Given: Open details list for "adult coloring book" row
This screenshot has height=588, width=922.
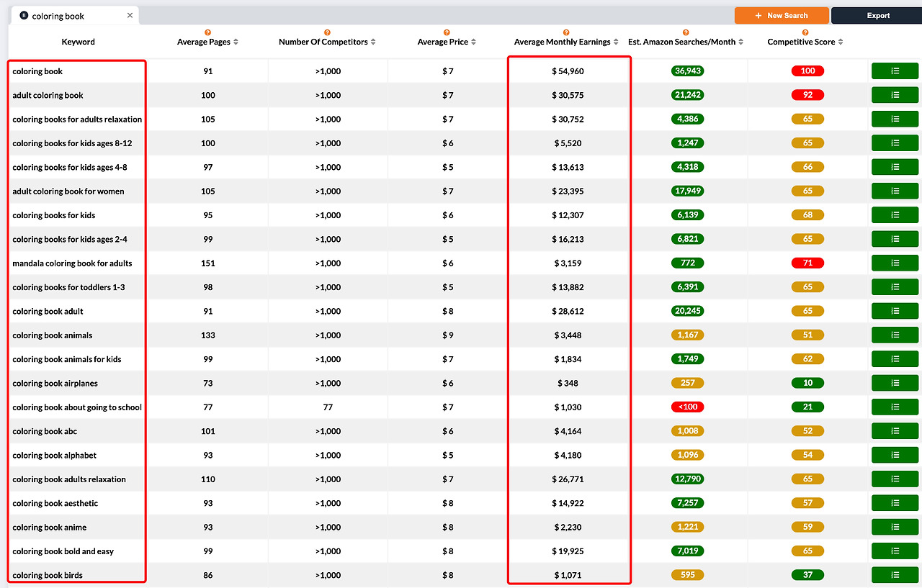Looking at the screenshot, I should 895,95.
